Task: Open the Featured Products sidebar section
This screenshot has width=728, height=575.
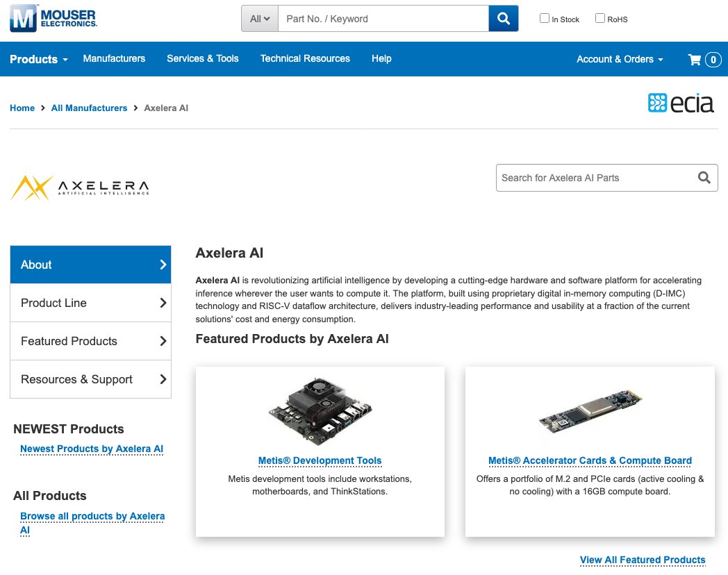Action: pyautogui.click(x=90, y=341)
